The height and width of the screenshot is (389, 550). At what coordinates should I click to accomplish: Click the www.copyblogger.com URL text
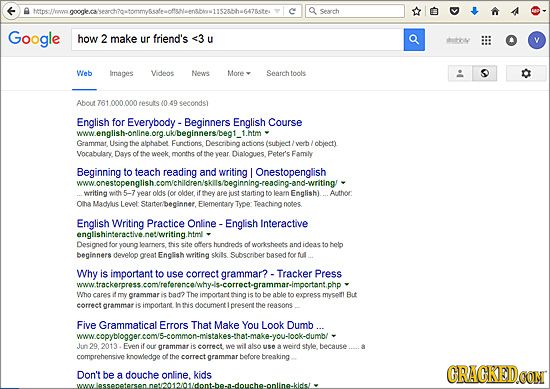202,336
